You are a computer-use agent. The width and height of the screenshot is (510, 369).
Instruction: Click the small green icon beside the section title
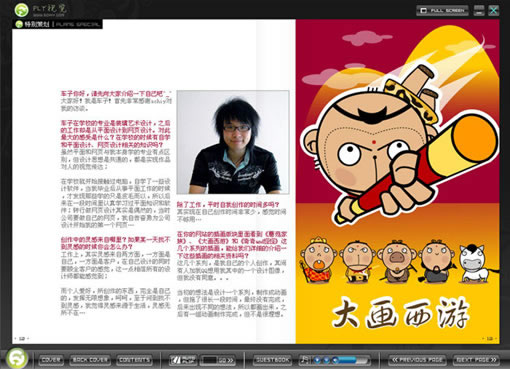tap(19, 24)
